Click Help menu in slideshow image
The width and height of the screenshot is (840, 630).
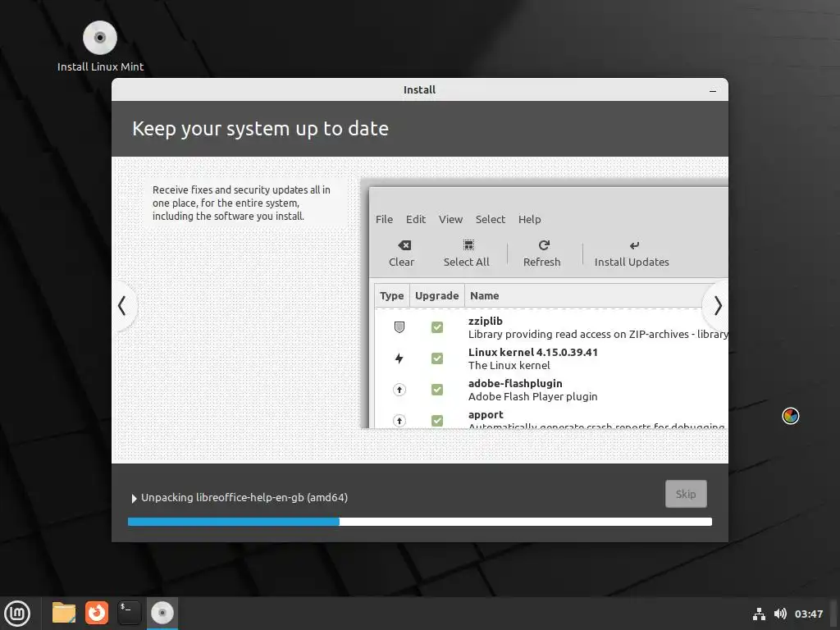point(529,219)
